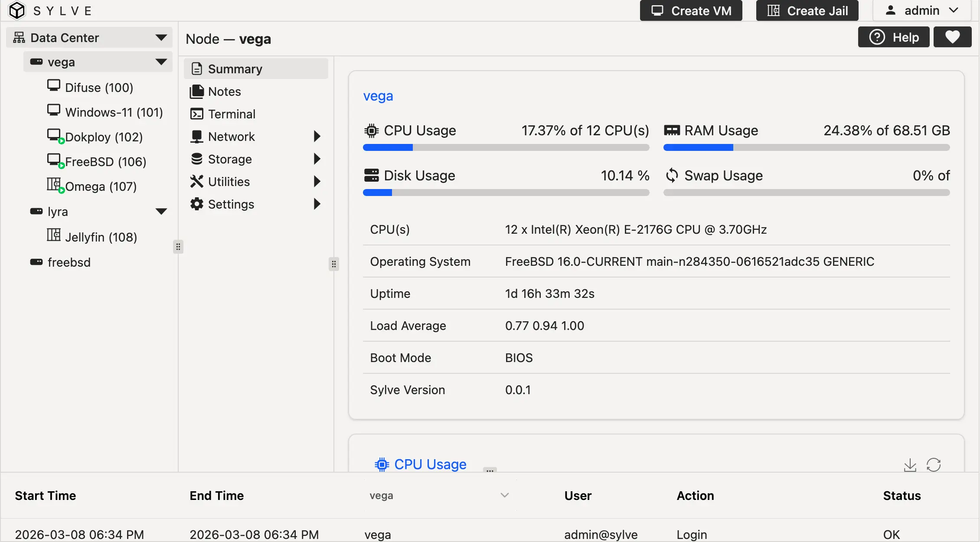Select the Notes panel icon

click(197, 91)
